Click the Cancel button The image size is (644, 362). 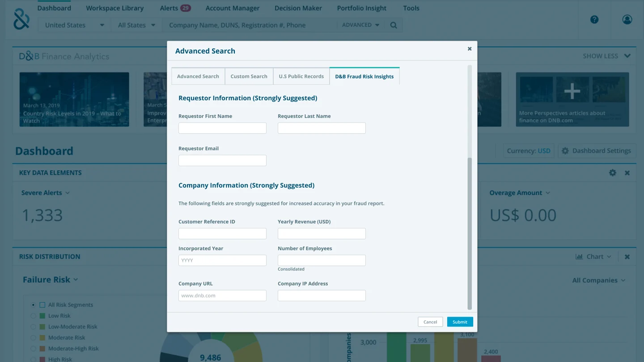(x=430, y=322)
